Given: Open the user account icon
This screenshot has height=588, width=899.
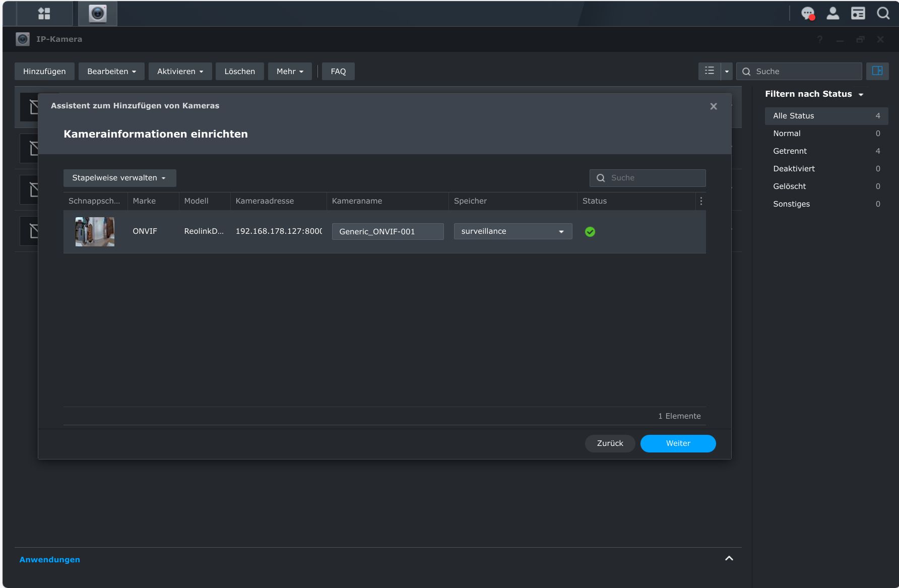Looking at the screenshot, I should (x=833, y=14).
